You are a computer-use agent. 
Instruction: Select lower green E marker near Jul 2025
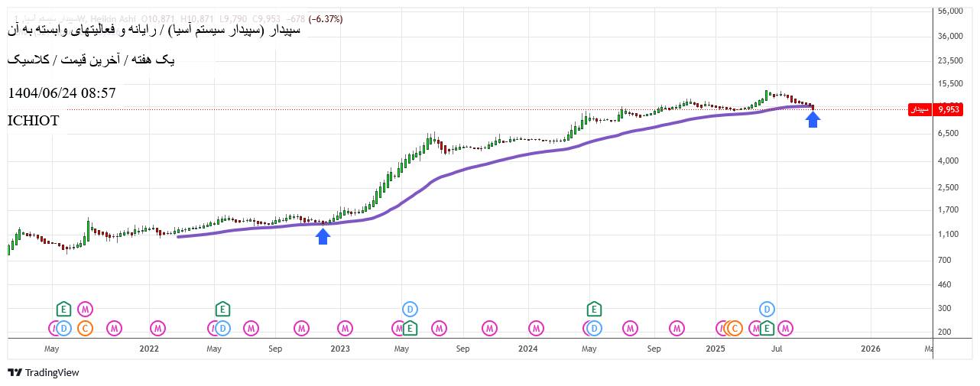coord(767,329)
